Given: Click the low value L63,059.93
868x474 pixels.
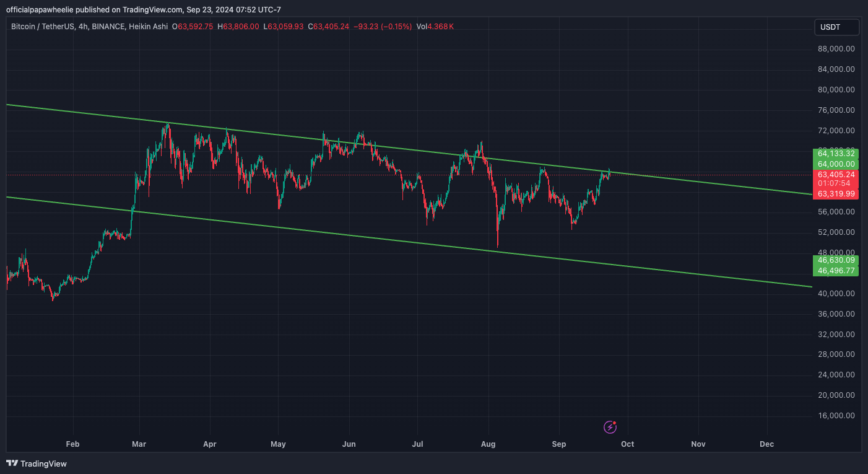Looking at the screenshot, I should 284,27.
